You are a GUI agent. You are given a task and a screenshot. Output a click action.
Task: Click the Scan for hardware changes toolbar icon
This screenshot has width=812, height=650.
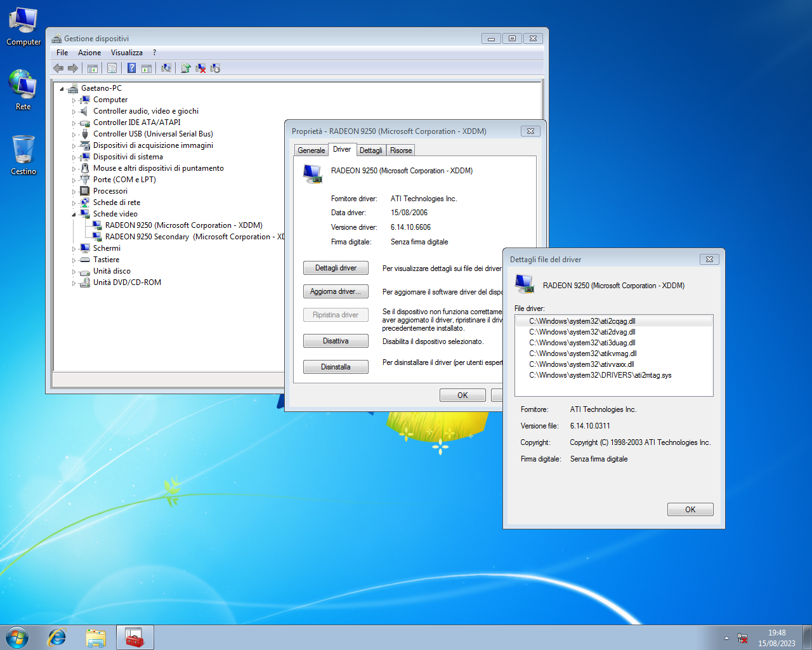[166, 68]
